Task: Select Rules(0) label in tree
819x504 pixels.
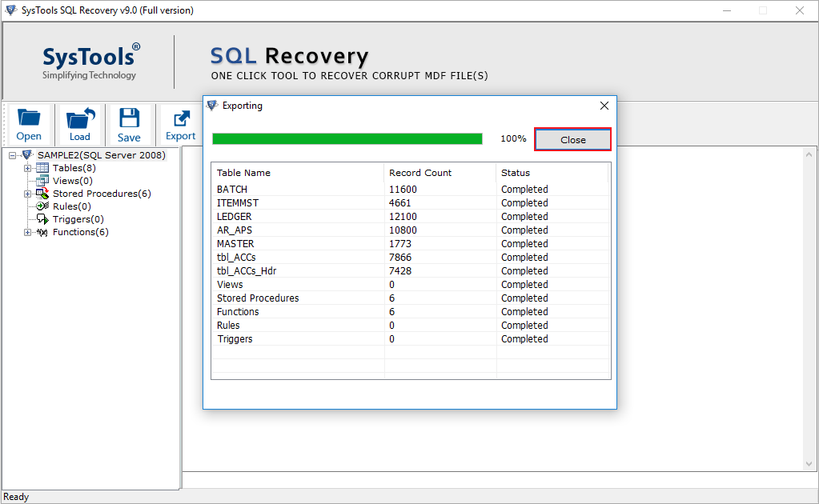Action: coord(71,206)
